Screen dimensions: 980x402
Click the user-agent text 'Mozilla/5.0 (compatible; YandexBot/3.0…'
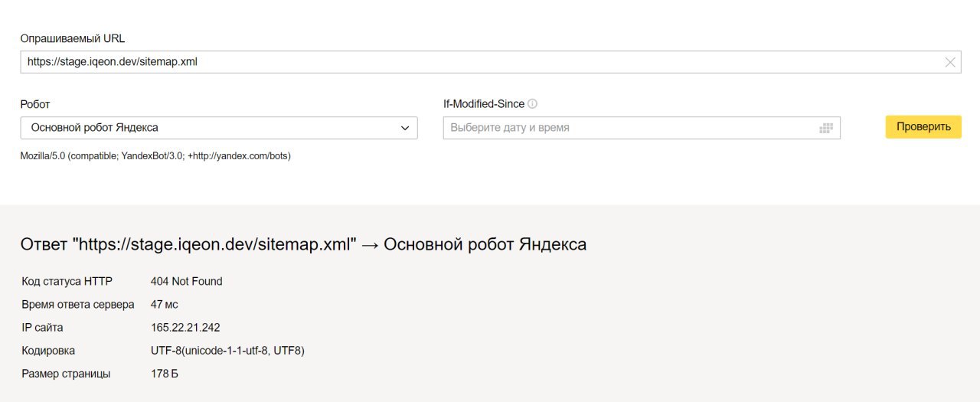(x=155, y=156)
